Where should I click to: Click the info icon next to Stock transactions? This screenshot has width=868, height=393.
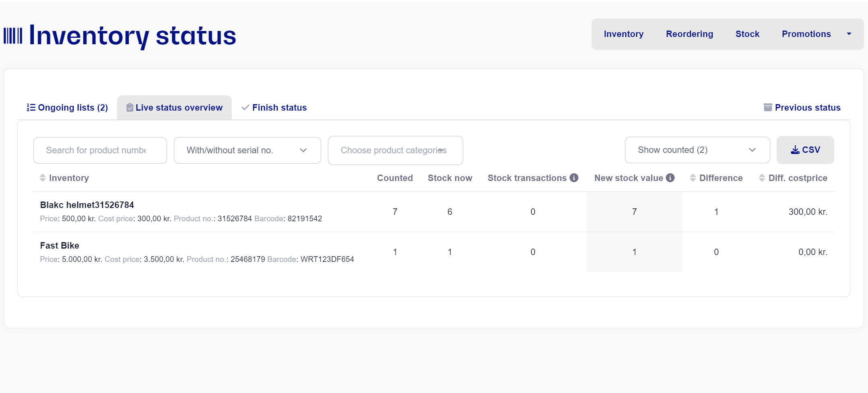574,178
